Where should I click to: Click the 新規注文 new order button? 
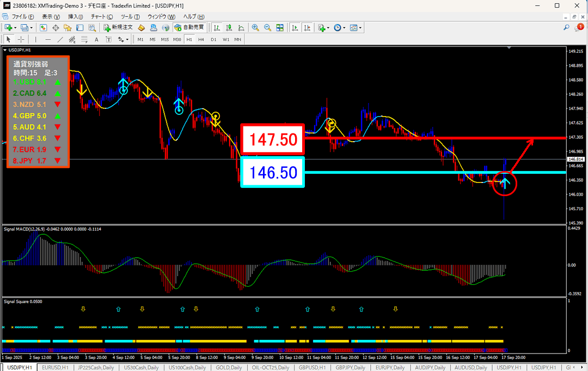[118, 27]
